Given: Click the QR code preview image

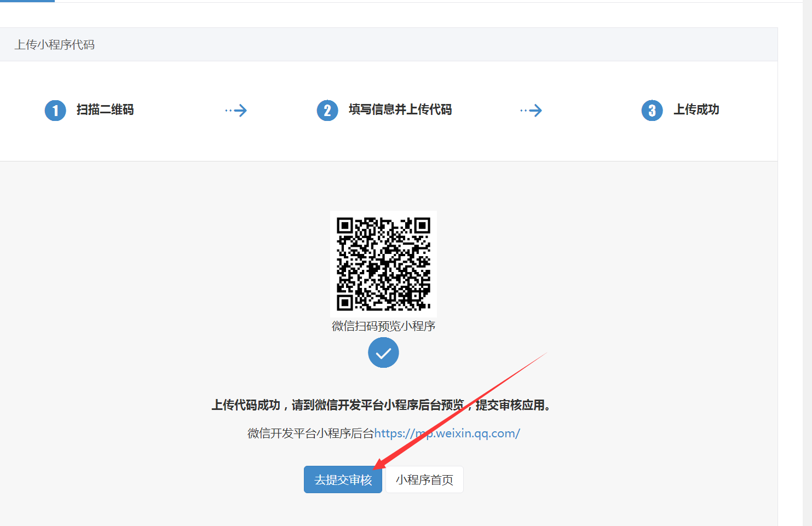Looking at the screenshot, I should coord(383,264).
